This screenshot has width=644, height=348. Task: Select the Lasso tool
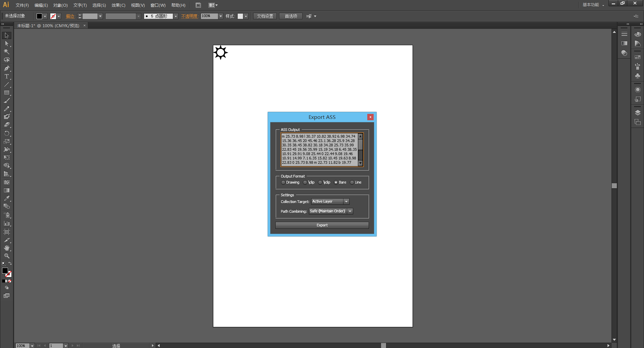(x=7, y=60)
